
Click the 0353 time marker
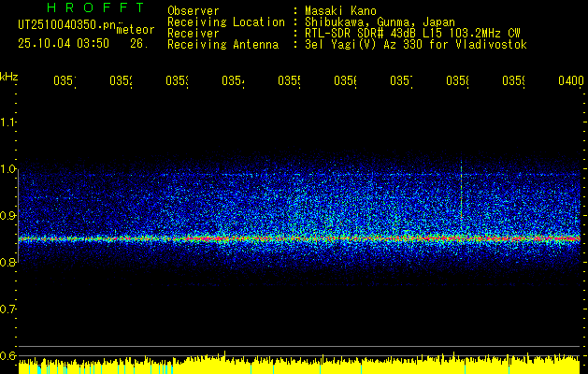pyautogui.click(x=177, y=81)
